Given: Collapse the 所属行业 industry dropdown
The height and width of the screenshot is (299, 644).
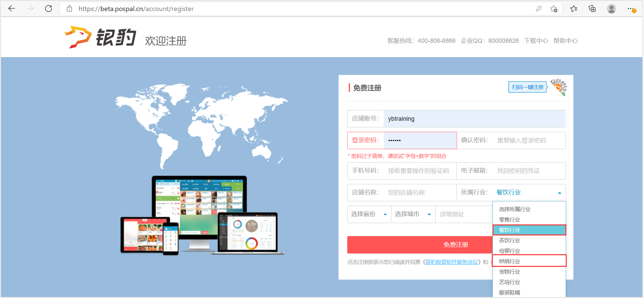Looking at the screenshot, I should [559, 193].
